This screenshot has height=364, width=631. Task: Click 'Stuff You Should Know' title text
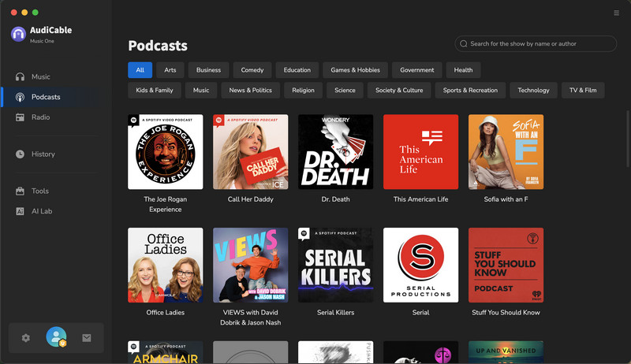point(506,313)
